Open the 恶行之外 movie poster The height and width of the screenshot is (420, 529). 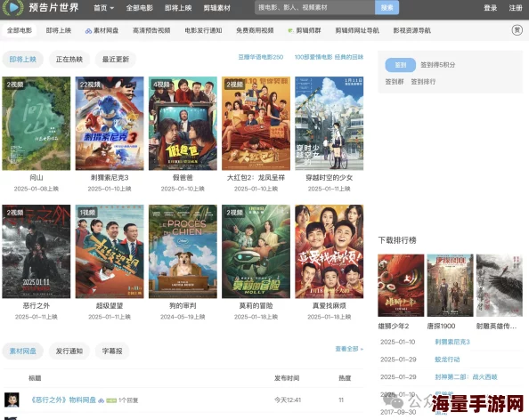coord(37,252)
